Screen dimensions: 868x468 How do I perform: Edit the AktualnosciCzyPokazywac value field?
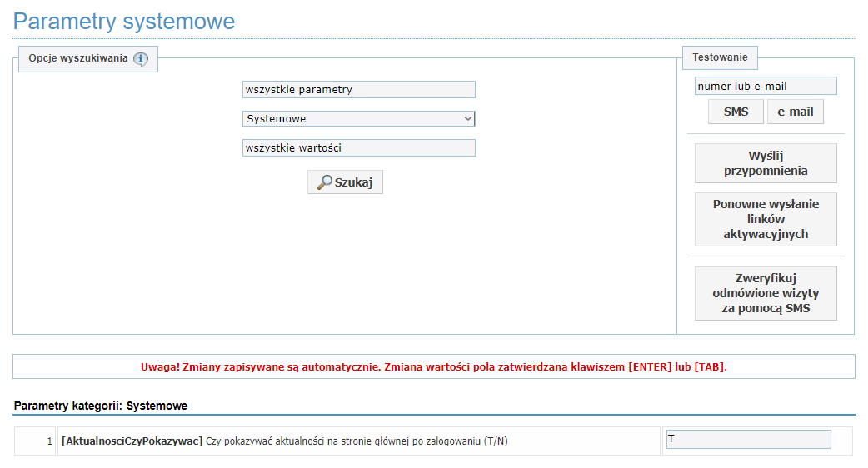click(x=748, y=439)
